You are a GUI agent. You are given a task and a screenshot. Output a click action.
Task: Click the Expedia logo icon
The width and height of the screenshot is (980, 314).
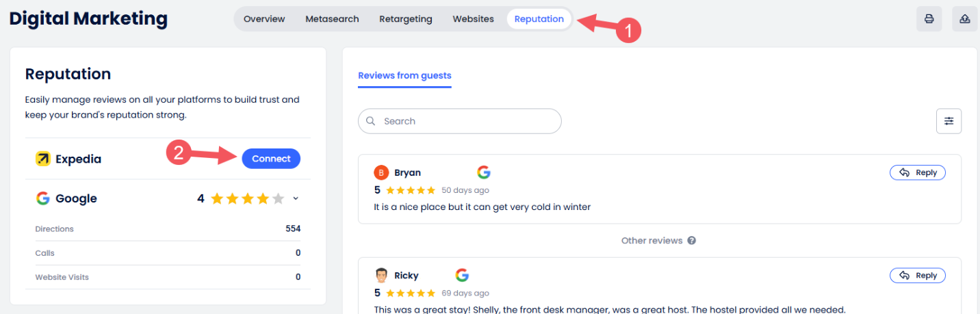click(x=42, y=159)
